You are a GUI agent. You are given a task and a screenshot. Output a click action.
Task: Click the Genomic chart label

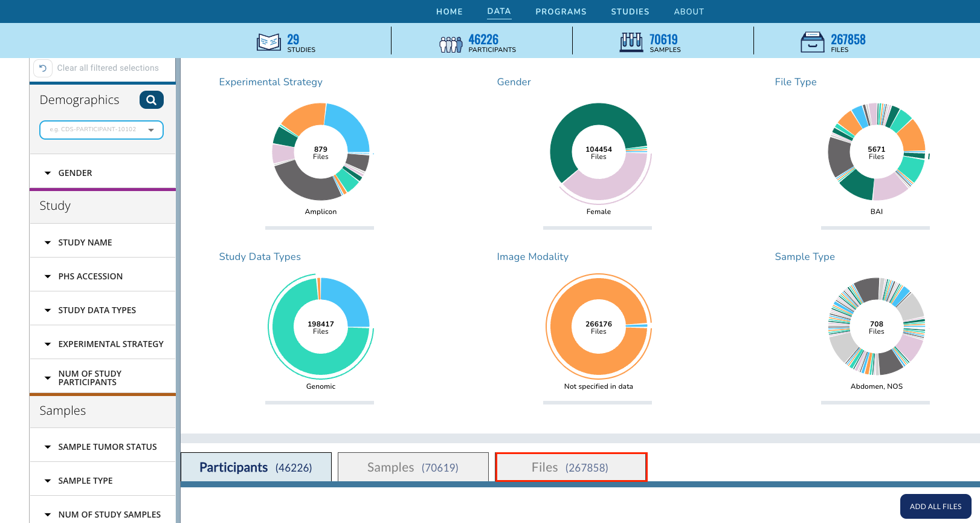coord(321,386)
